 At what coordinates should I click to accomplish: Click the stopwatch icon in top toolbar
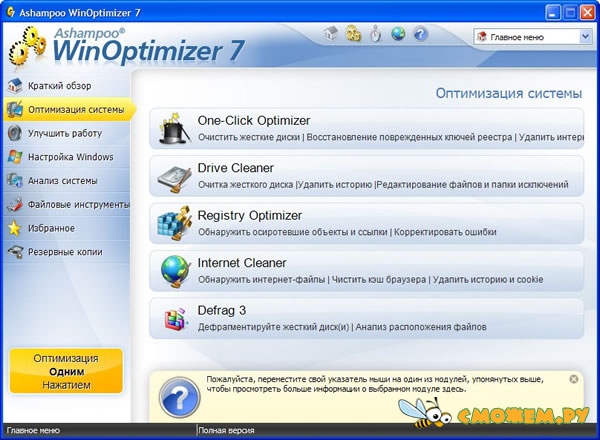pos(376,34)
